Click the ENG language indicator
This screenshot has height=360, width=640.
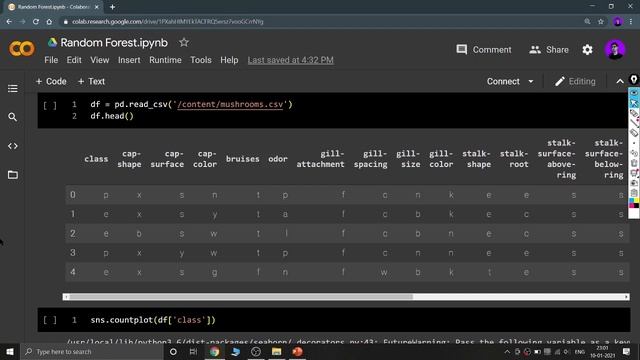point(580,352)
